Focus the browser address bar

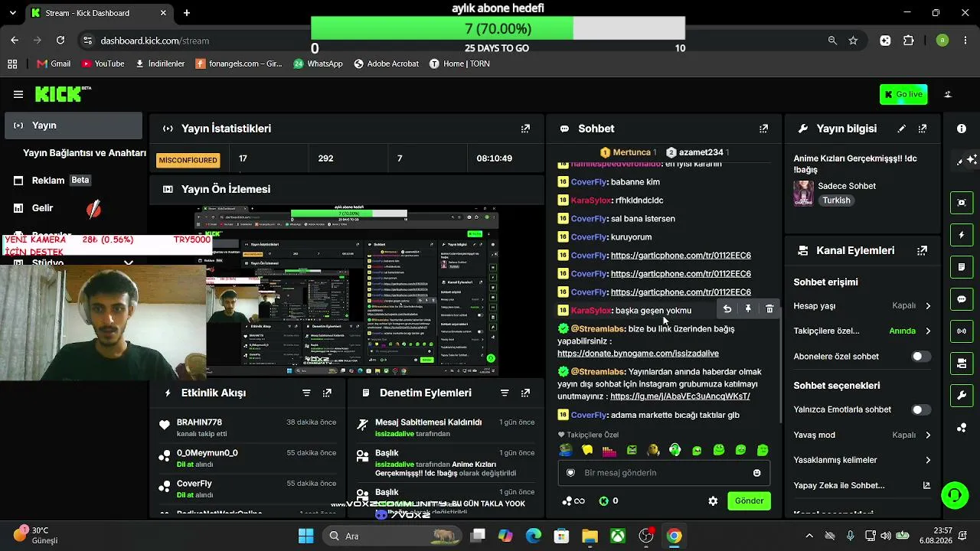[x=452, y=41]
